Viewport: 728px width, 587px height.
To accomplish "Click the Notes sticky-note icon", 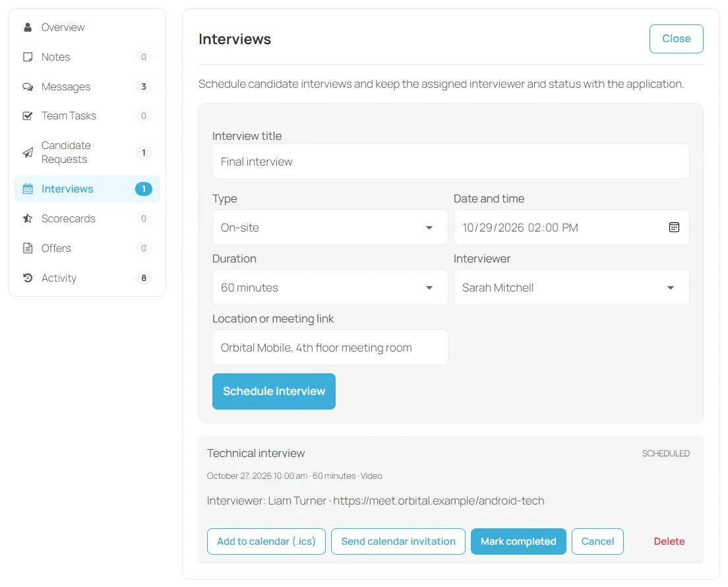I will [28, 57].
